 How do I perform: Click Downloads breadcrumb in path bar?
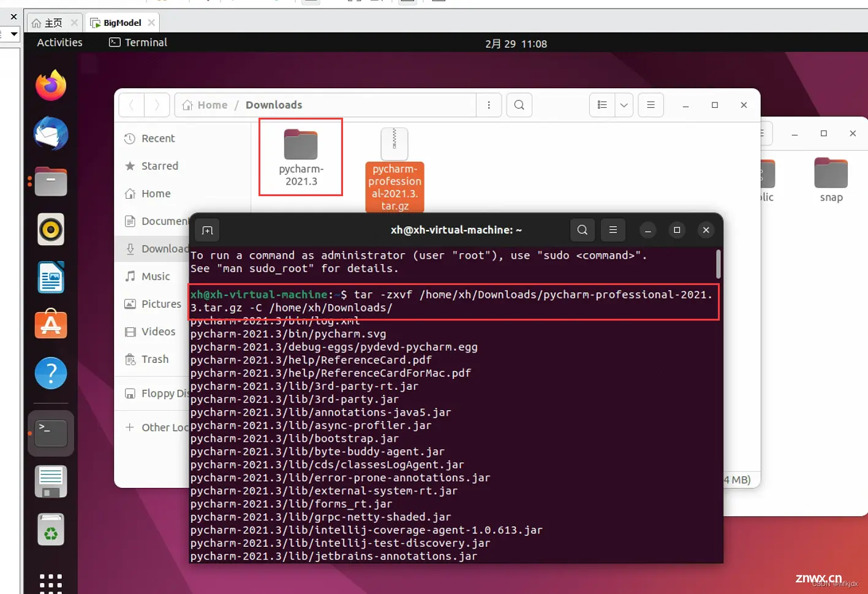click(x=274, y=105)
